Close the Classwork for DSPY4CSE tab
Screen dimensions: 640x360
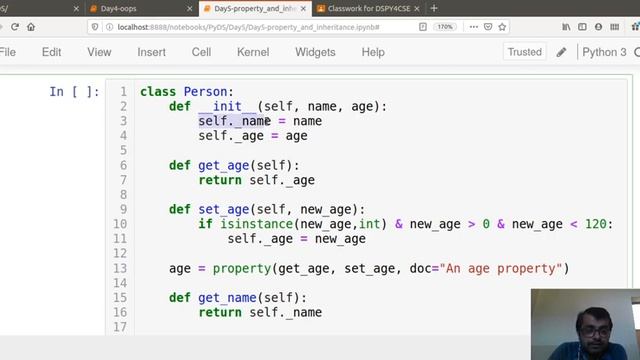pyautogui.click(x=417, y=9)
